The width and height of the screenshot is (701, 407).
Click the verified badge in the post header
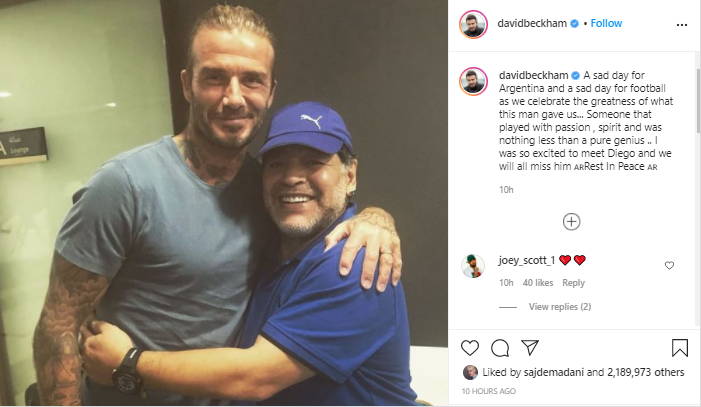(x=573, y=23)
